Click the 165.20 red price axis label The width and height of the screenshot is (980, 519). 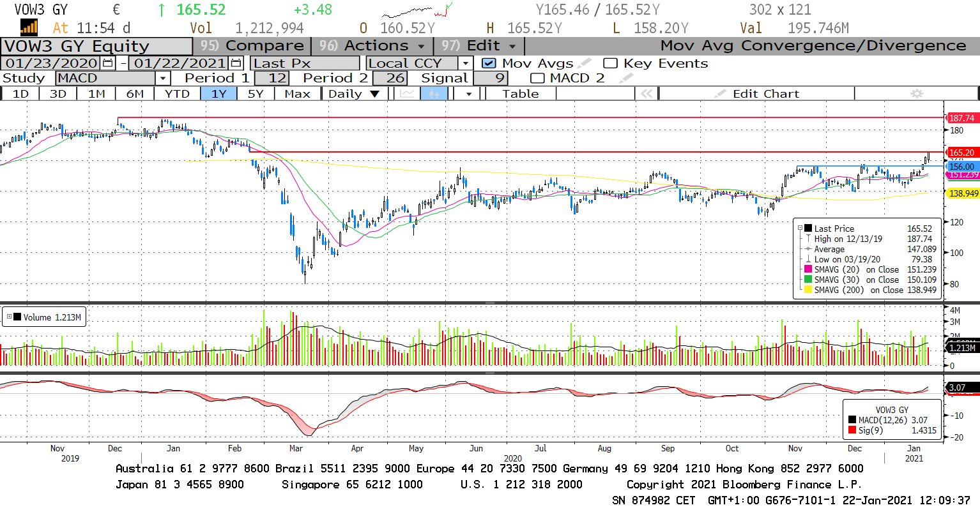pyautogui.click(x=961, y=153)
